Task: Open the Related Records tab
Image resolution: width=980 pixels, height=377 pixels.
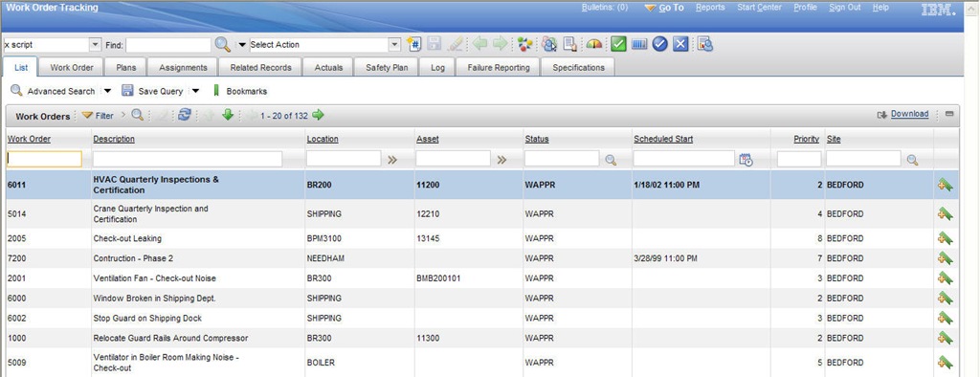Action: tap(260, 68)
